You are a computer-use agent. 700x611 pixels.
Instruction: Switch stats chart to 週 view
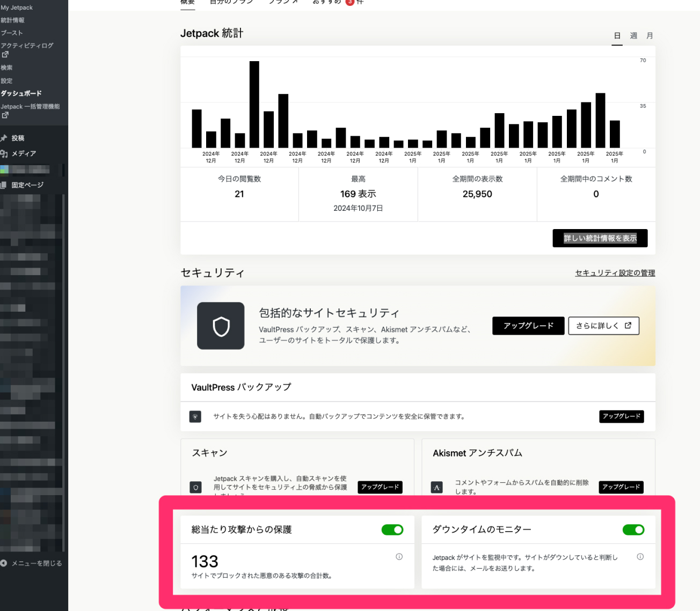coord(633,35)
